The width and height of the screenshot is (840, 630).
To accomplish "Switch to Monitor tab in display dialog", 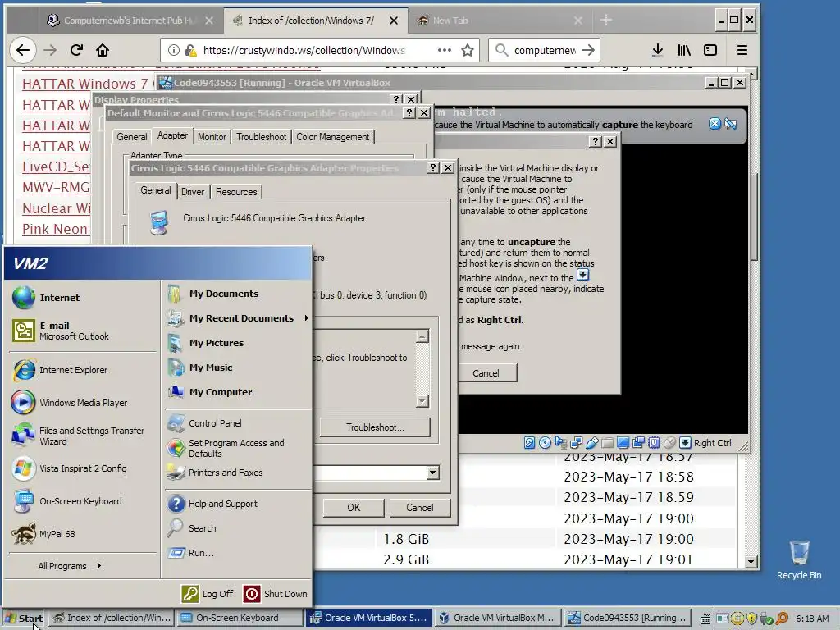I will [212, 137].
